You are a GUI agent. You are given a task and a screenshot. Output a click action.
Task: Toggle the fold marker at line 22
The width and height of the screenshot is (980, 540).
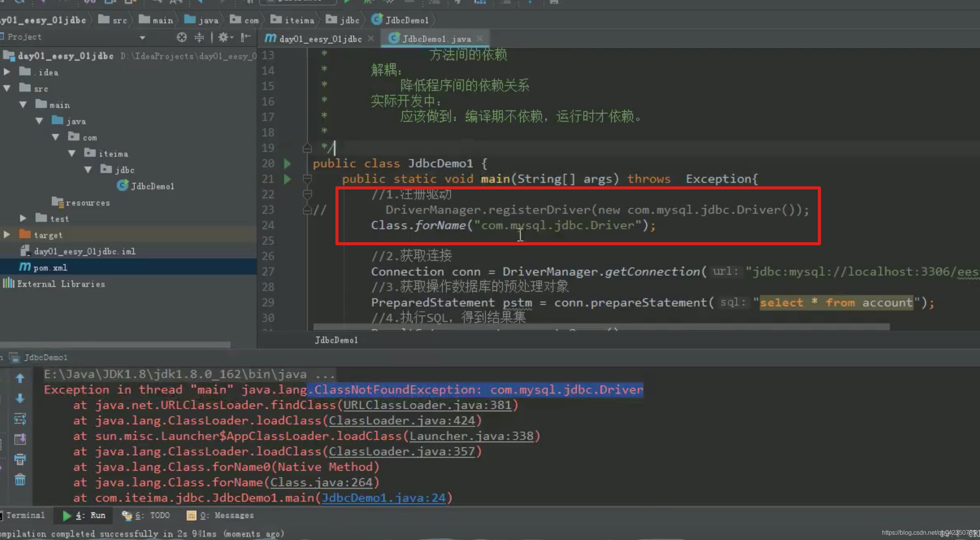click(x=307, y=194)
